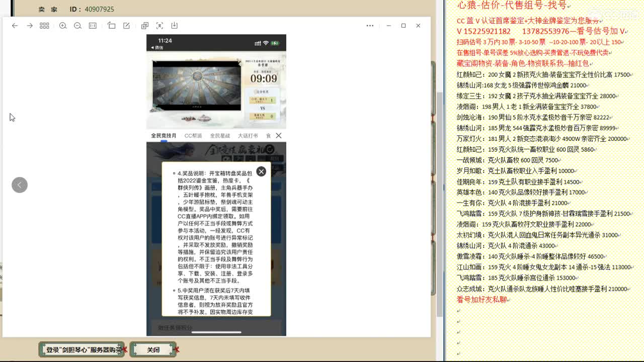Open the live stream video thumbnail
Viewport: 644px width, 362px height.
[197, 85]
